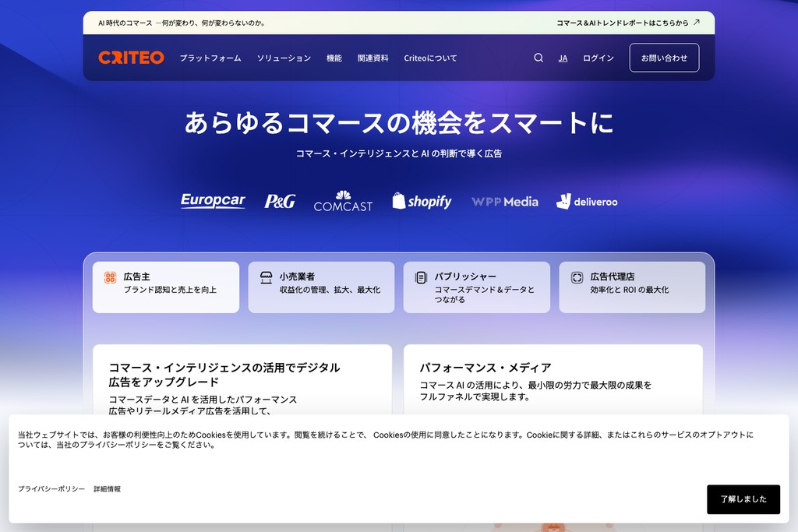This screenshot has height=532, width=798.
Task: Click the AI時代のコマース banner text
Action: click(x=182, y=23)
